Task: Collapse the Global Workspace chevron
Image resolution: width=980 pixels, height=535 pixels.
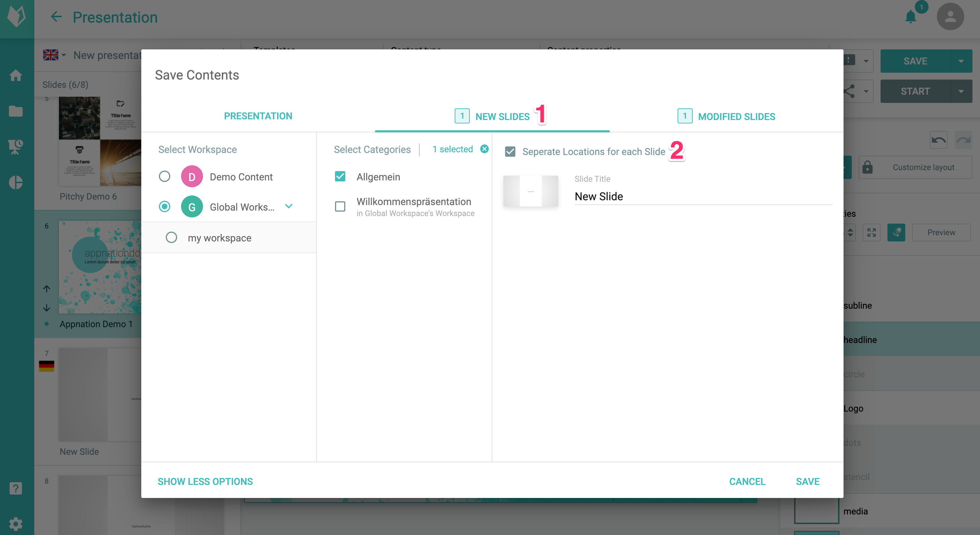Action: (289, 206)
